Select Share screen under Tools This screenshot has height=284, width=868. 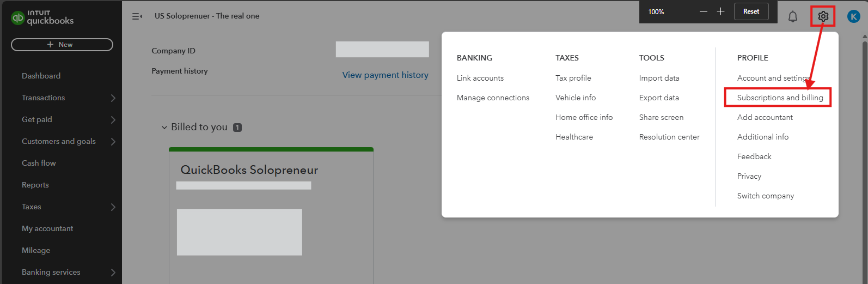point(661,117)
